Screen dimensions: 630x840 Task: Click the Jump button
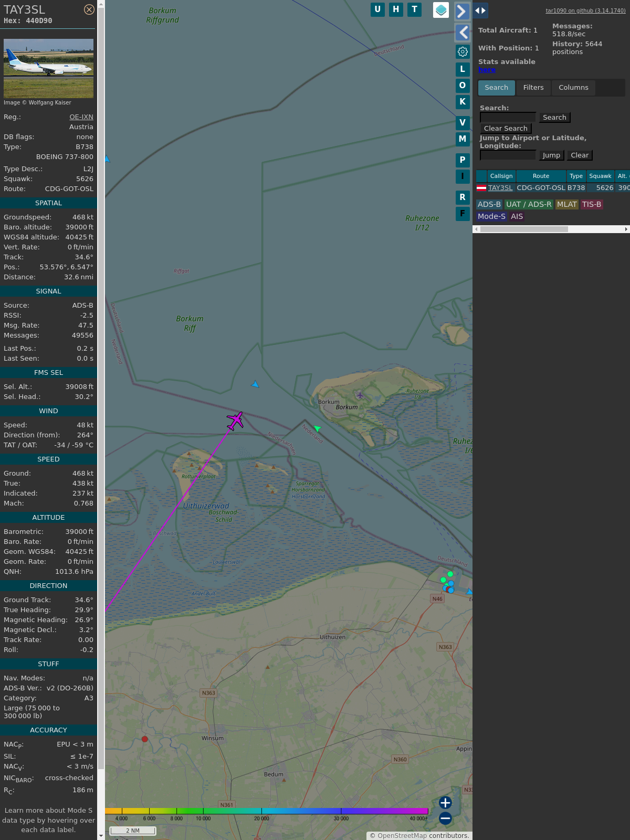tap(551, 155)
